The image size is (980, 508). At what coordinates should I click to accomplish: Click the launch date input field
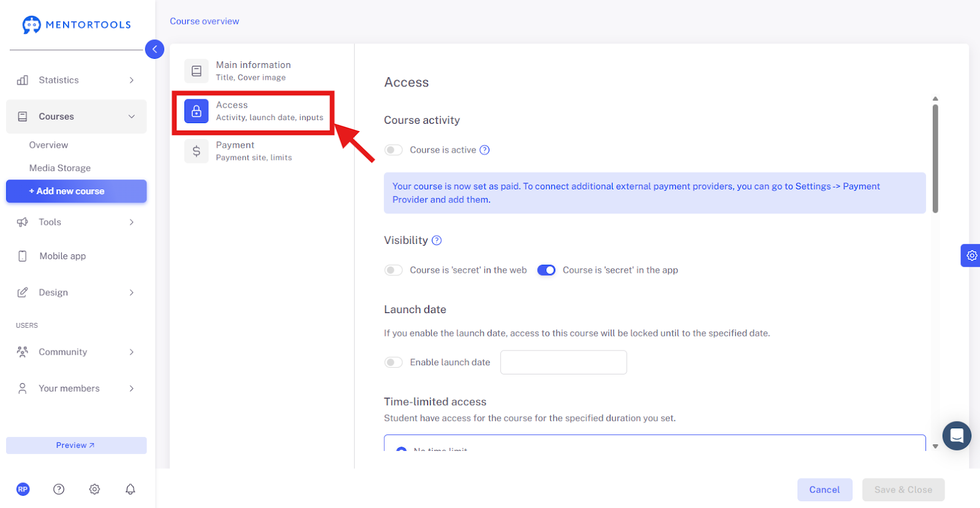coord(563,362)
